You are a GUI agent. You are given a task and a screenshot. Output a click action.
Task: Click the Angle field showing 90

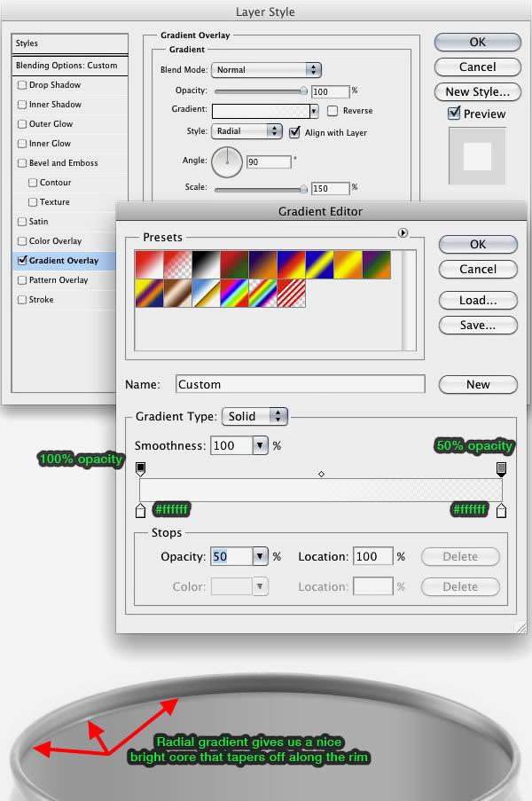click(x=269, y=162)
